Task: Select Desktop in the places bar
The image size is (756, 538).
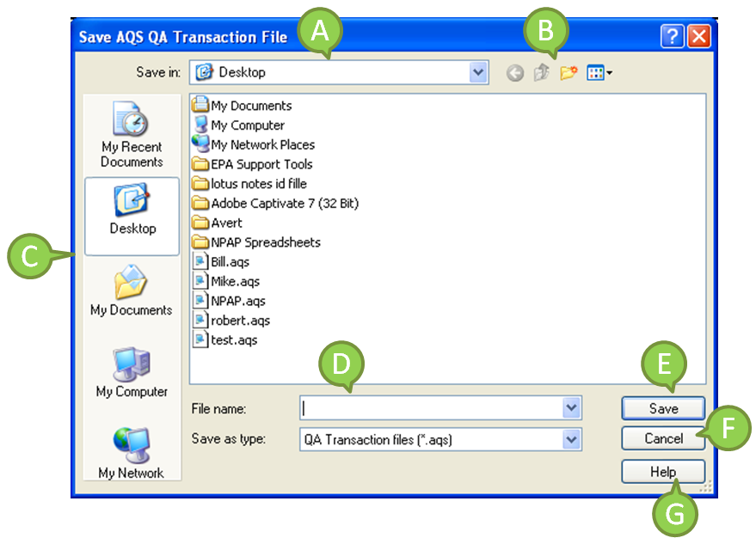Action: click(132, 211)
